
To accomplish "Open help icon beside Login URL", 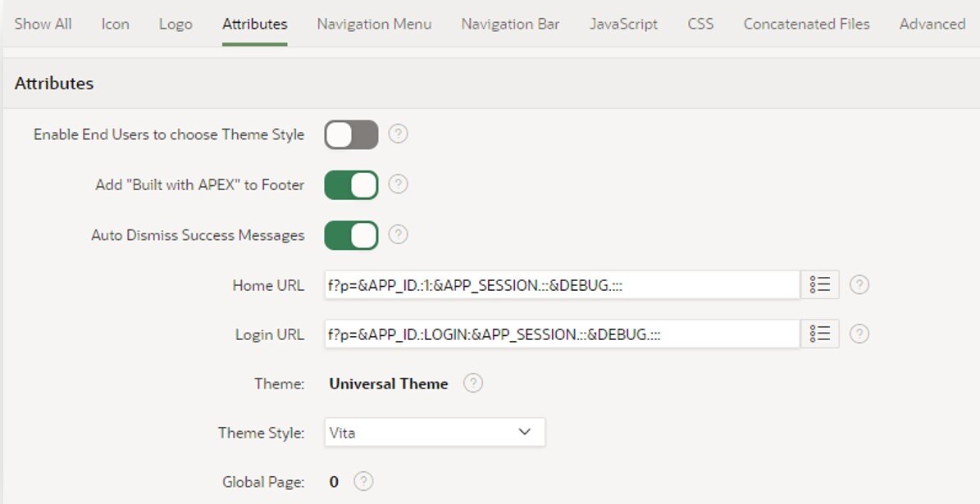I will [x=859, y=334].
